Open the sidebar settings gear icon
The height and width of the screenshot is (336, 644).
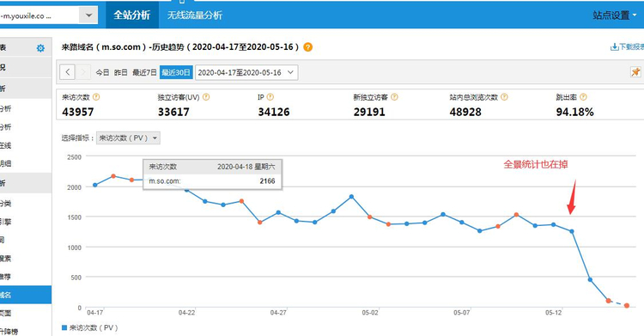[x=40, y=48]
